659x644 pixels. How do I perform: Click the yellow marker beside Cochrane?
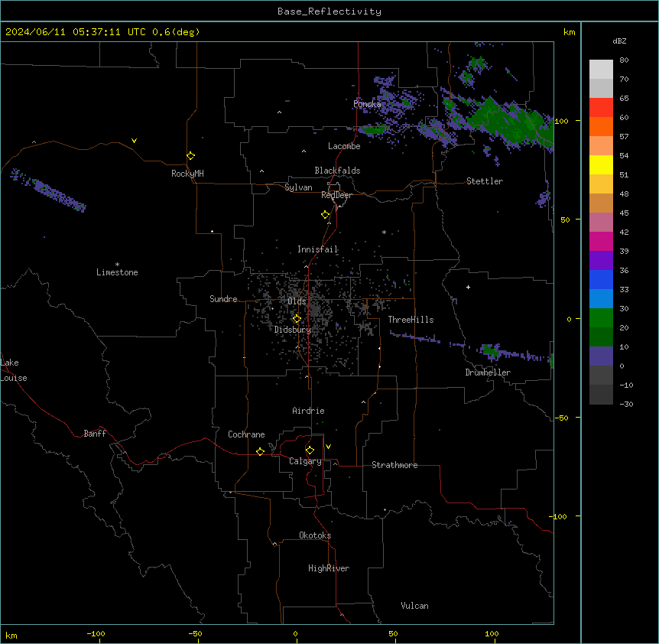pyautogui.click(x=260, y=451)
